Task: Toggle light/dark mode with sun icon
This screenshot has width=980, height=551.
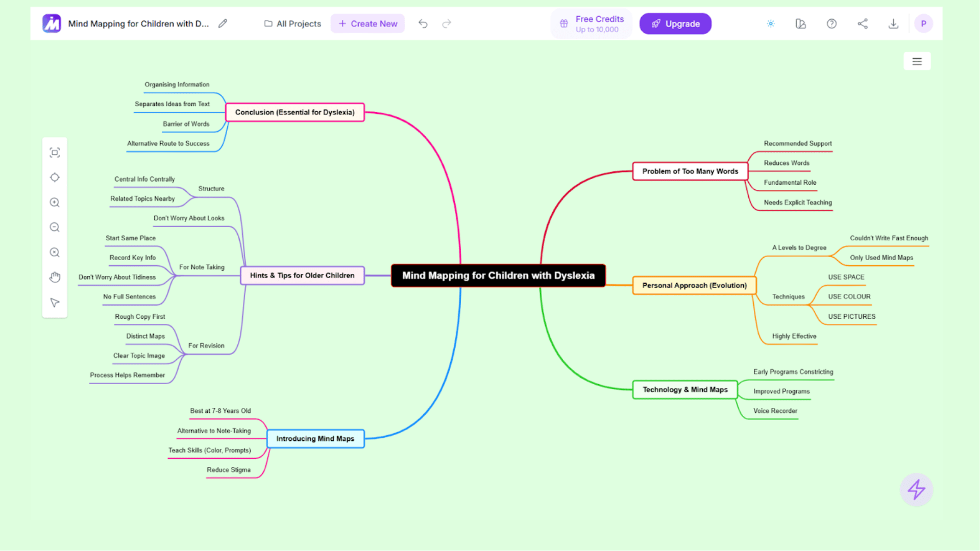Action: [771, 23]
